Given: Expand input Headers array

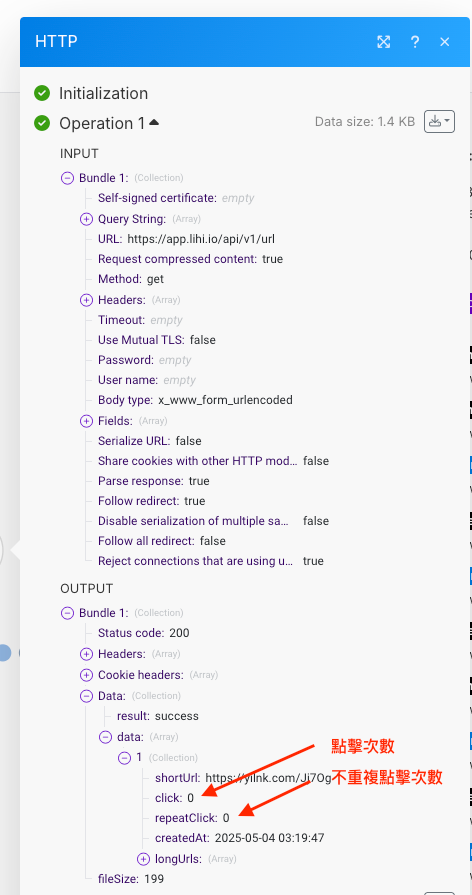Looking at the screenshot, I should coord(86,300).
